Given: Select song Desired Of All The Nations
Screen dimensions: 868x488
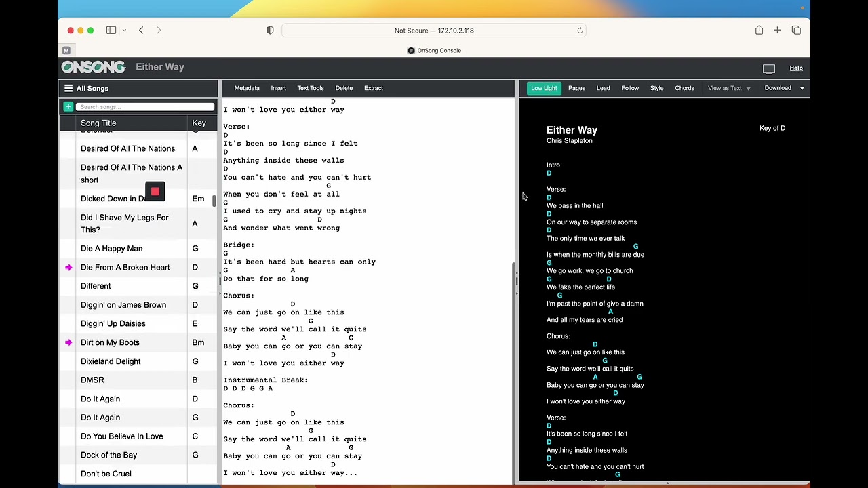Looking at the screenshot, I should pyautogui.click(x=127, y=149).
